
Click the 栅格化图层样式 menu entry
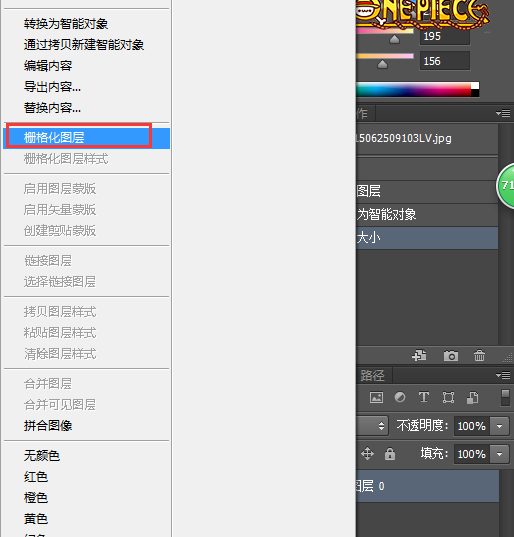click(x=66, y=159)
